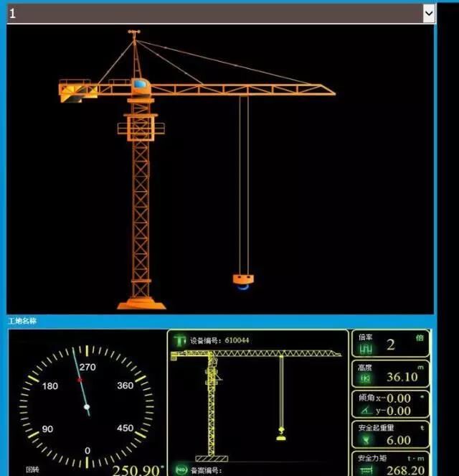Click the rotation dial's center pivot
The height and width of the screenshot is (476, 459).
[x=87, y=407]
